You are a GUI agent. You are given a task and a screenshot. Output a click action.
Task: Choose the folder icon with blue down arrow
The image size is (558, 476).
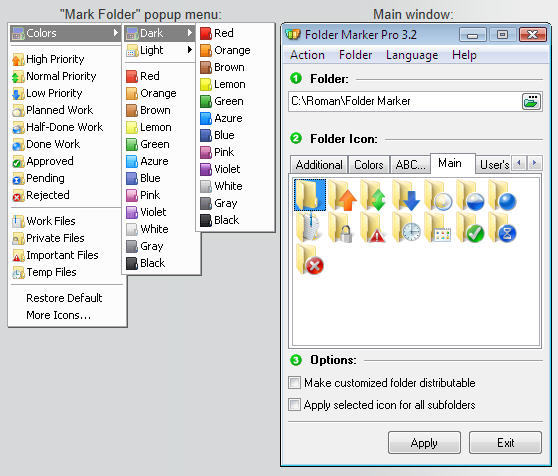(406, 195)
